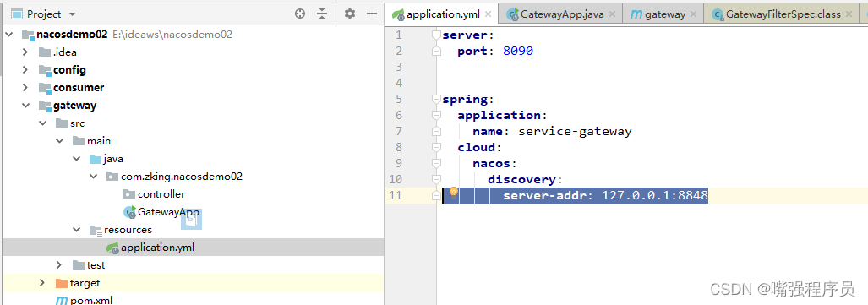The height and width of the screenshot is (305, 868).
Task: Open Project panel settings gear
Action: tap(349, 14)
